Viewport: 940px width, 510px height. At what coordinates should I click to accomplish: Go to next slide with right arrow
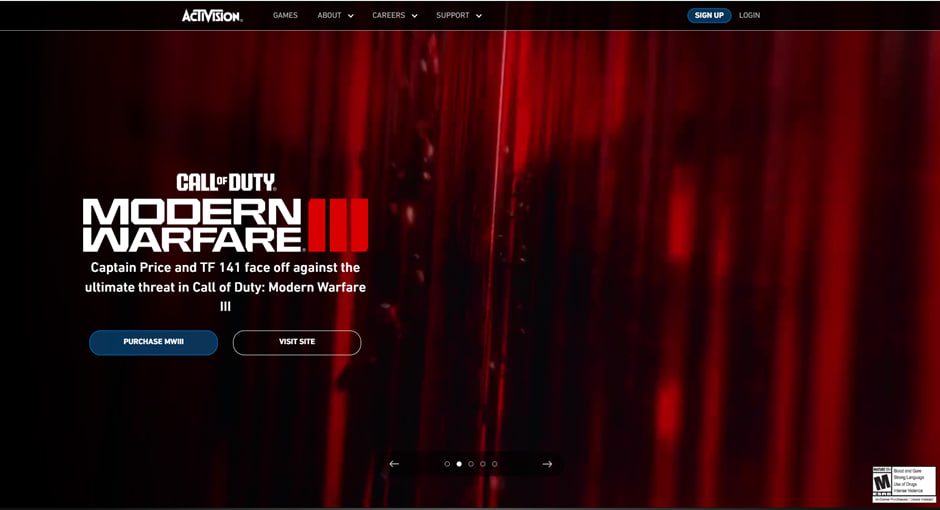click(x=547, y=464)
